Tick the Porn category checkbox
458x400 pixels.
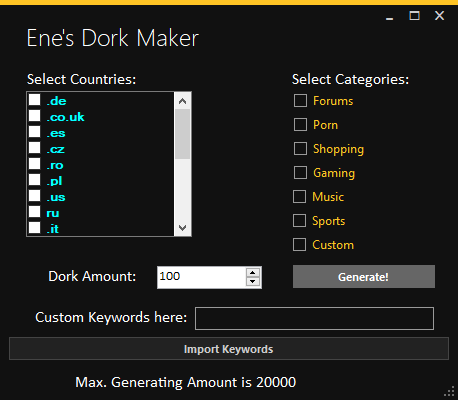pos(300,125)
